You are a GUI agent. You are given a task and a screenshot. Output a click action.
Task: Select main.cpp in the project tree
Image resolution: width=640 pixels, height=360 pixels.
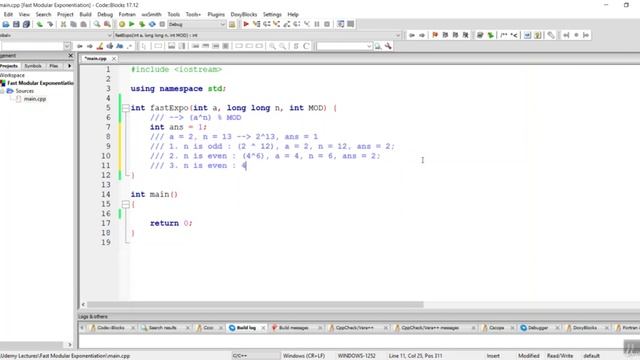35,99
